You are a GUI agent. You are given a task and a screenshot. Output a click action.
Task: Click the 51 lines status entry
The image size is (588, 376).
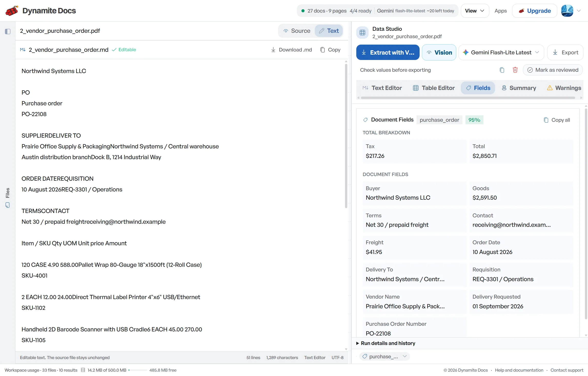coord(253,358)
